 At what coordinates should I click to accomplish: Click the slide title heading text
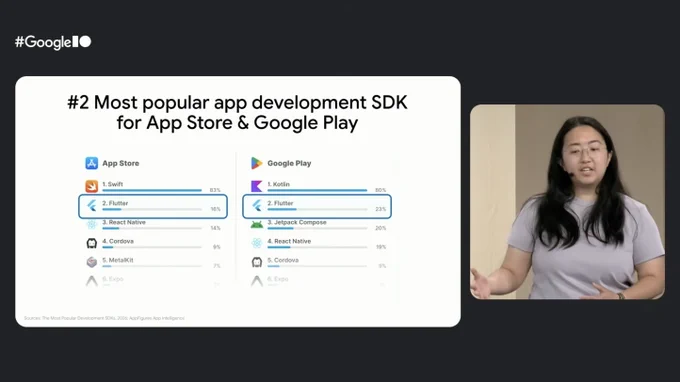[238, 112]
